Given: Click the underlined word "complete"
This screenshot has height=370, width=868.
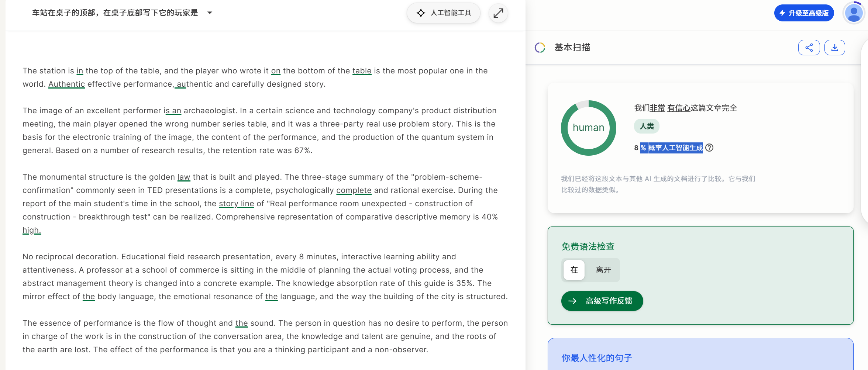Looking at the screenshot, I should 354,190.
